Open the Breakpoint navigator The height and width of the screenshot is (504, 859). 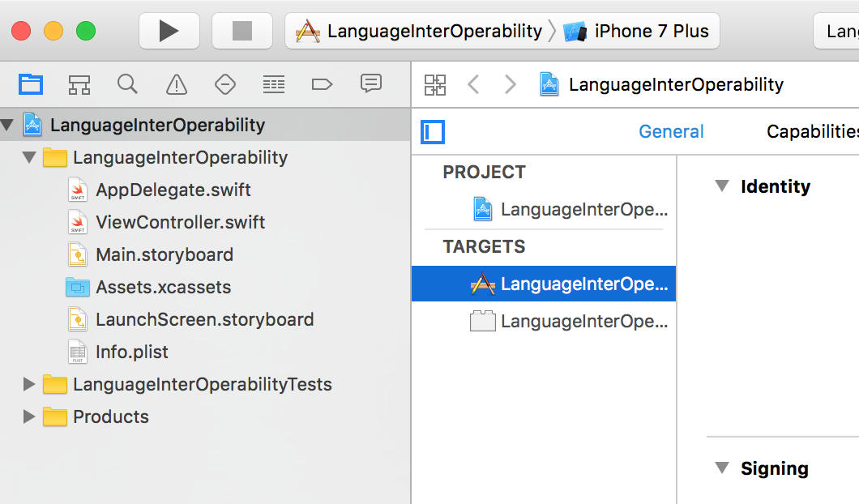(323, 84)
